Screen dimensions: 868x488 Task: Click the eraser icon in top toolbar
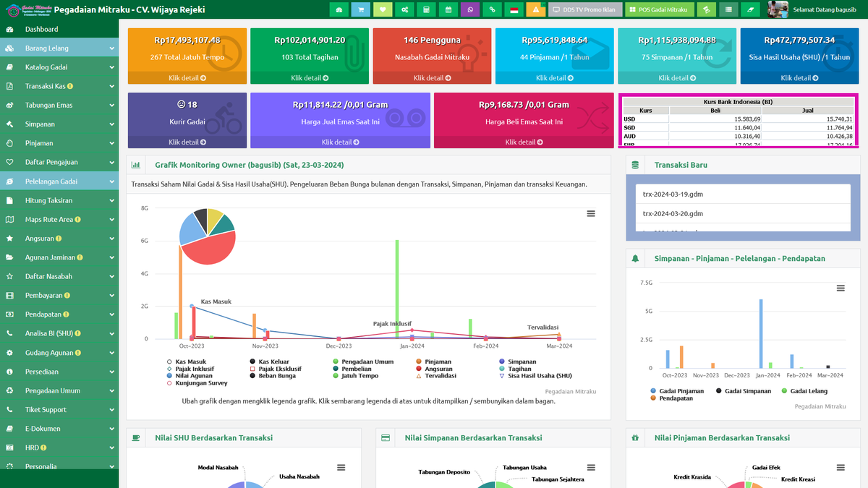[x=751, y=9]
